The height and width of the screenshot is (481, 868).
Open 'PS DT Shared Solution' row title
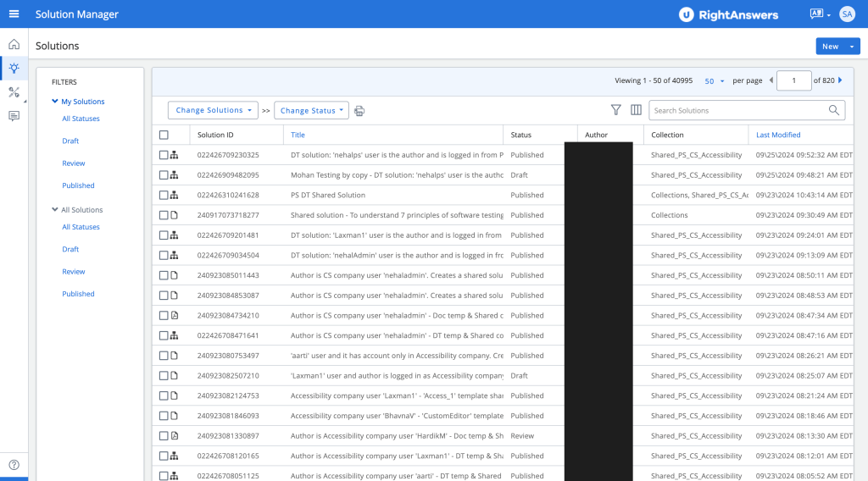point(328,195)
